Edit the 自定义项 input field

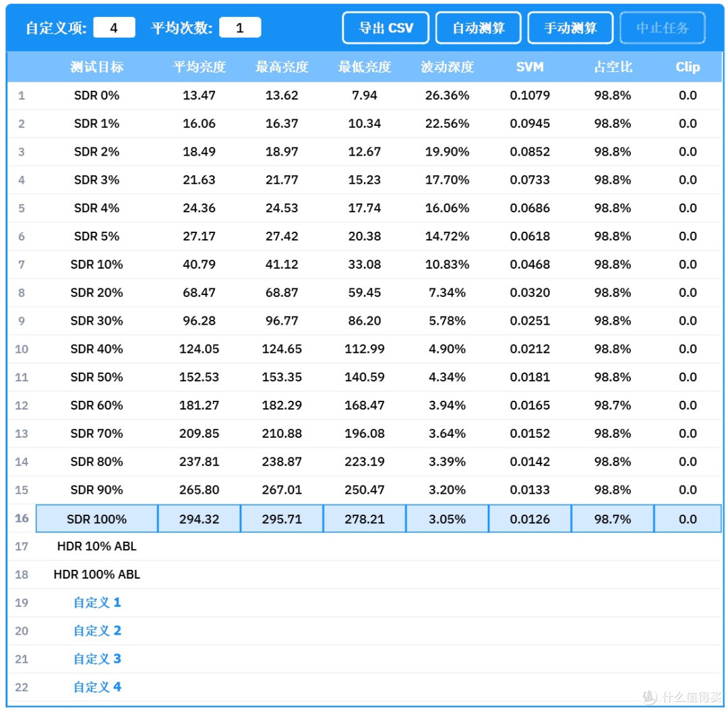(x=114, y=28)
